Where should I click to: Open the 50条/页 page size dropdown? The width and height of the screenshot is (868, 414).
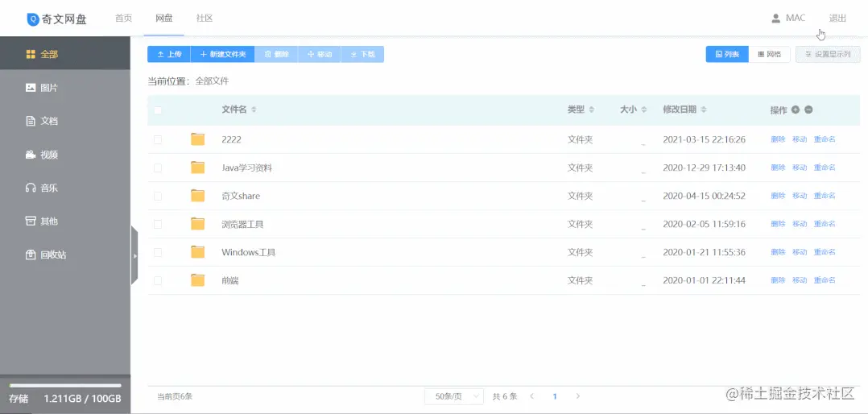tap(454, 396)
